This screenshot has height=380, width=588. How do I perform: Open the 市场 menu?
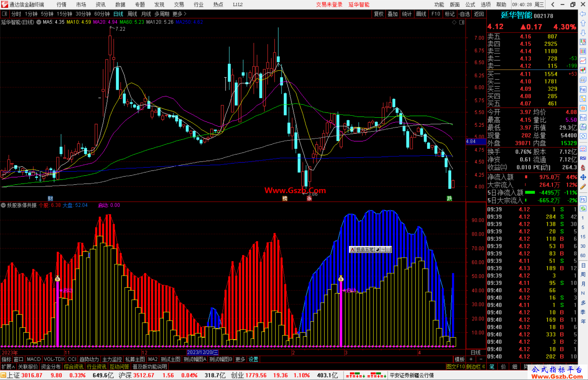pyautogui.click(x=81, y=5)
